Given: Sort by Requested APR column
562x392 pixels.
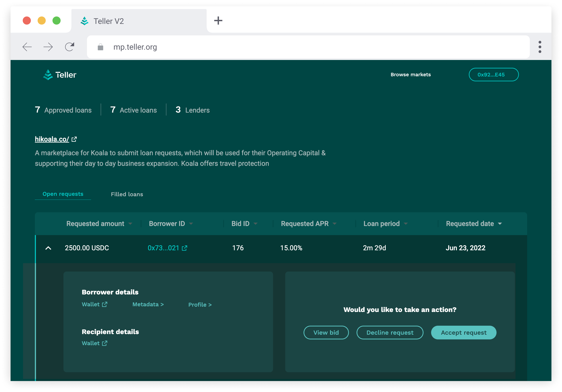Looking at the screenshot, I should (309, 224).
